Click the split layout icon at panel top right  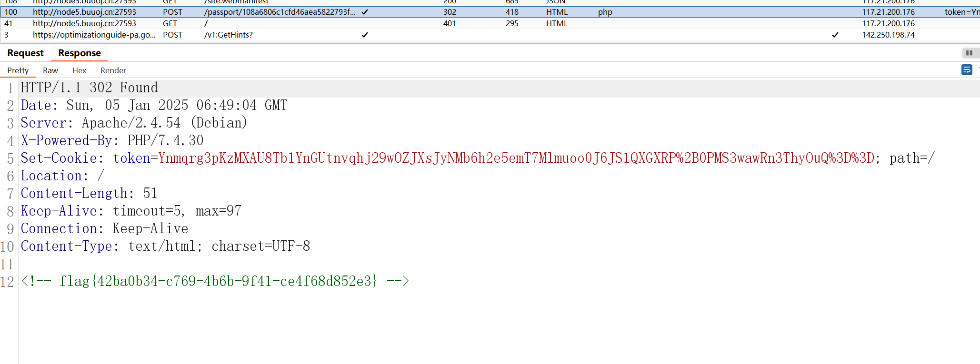point(969,53)
